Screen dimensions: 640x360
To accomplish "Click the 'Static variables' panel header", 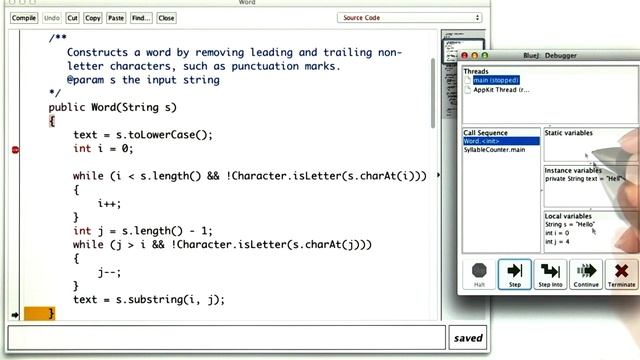I will click(x=568, y=133).
